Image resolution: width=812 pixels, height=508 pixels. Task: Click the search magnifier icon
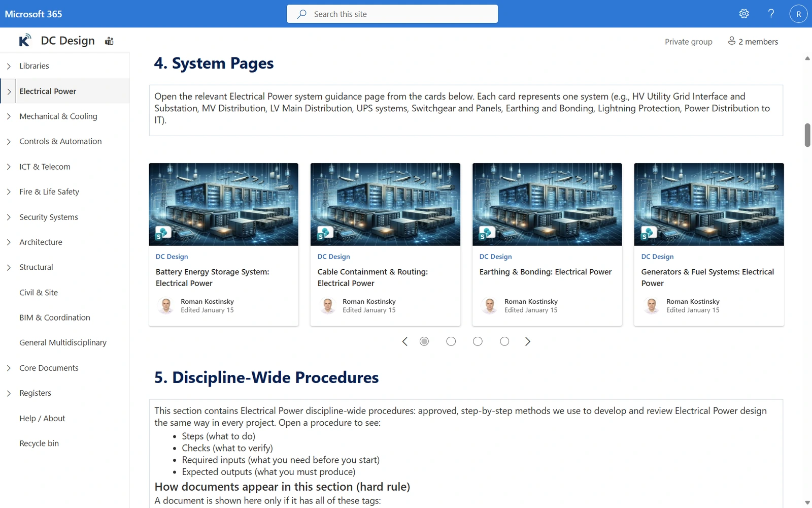click(301, 14)
